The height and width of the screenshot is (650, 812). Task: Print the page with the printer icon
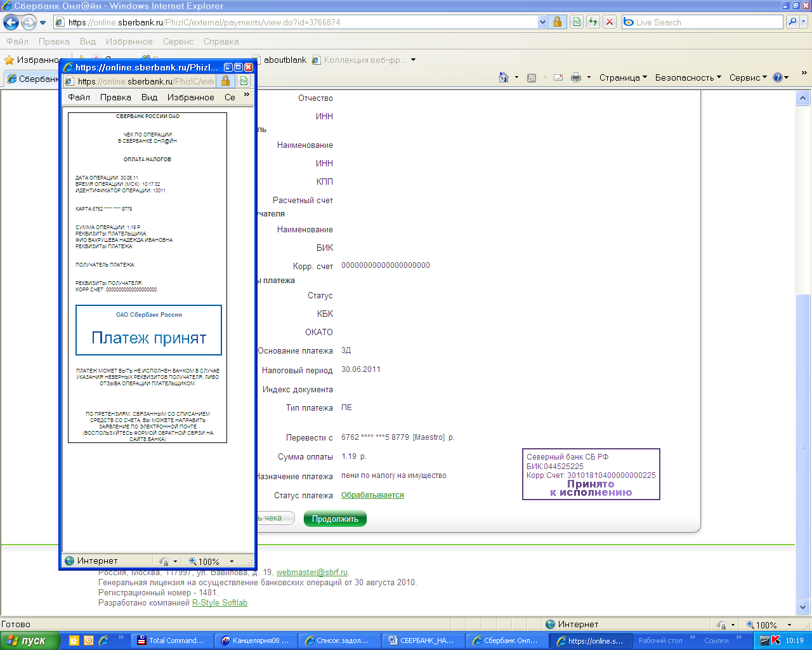[576, 77]
